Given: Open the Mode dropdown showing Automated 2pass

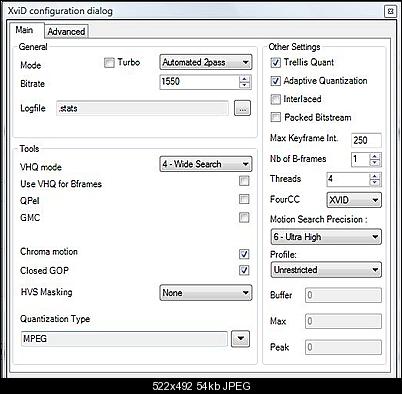Looking at the screenshot, I should click(x=206, y=62).
